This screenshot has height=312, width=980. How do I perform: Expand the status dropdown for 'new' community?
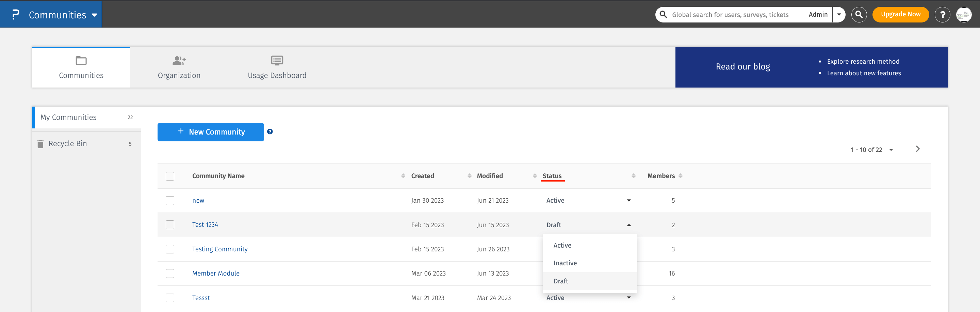(x=628, y=200)
